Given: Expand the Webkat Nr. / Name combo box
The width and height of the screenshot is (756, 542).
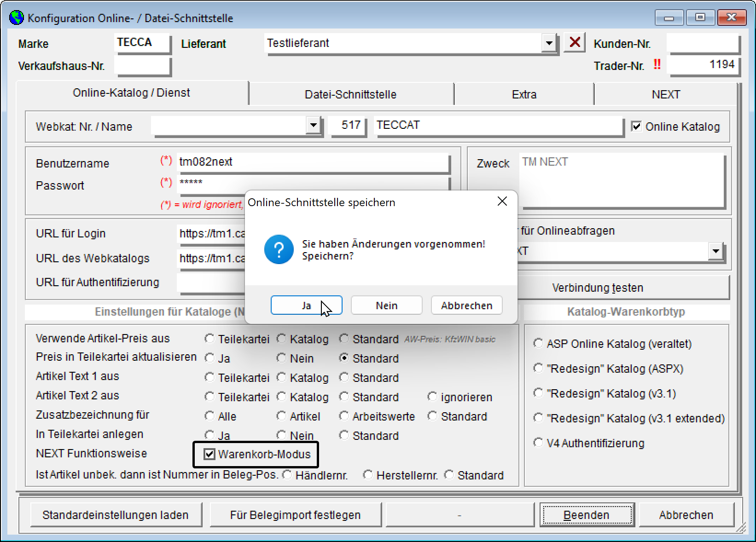Looking at the screenshot, I should coord(313,125).
